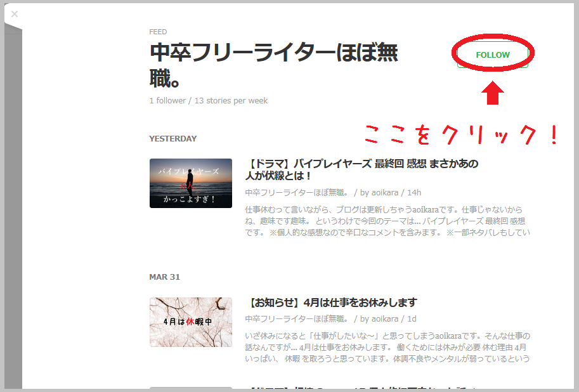The height and width of the screenshot is (392, 579).
Task: Click the summary starting 仕事休むって言いながら
Action: pos(387,221)
